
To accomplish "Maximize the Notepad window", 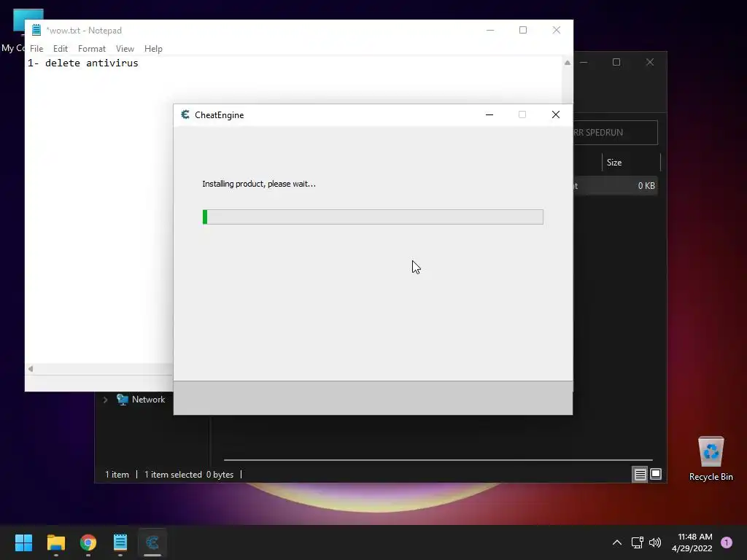I will pos(523,30).
